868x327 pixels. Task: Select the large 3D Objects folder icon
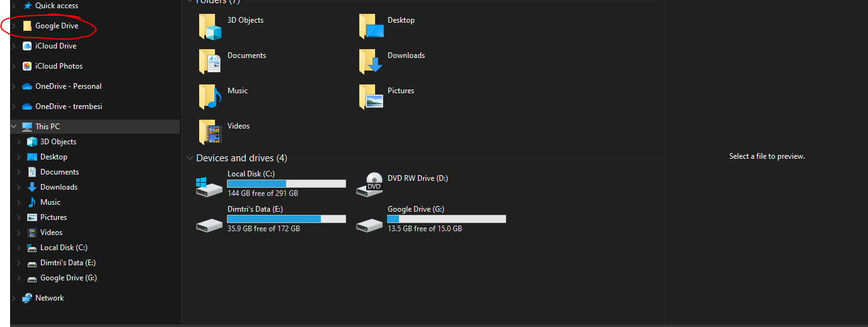click(211, 27)
